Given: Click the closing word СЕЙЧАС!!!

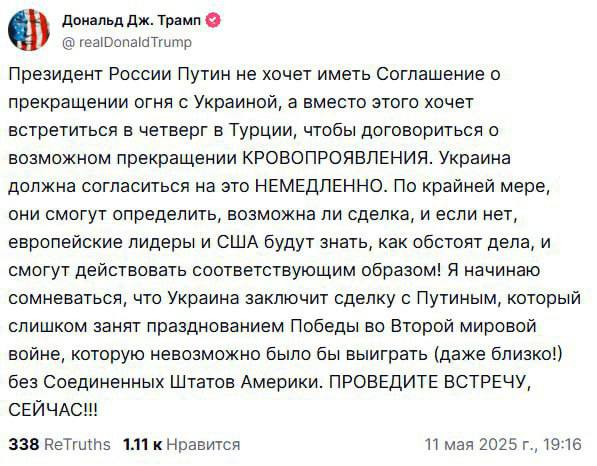Looking at the screenshot, I should pos(53,410).
